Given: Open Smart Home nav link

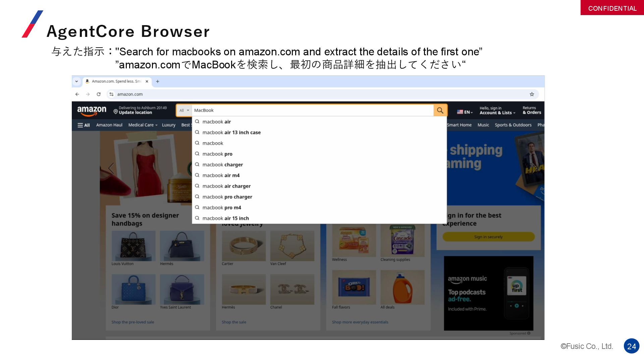Looking at the screenshot, I should click(x=459, y=125).
